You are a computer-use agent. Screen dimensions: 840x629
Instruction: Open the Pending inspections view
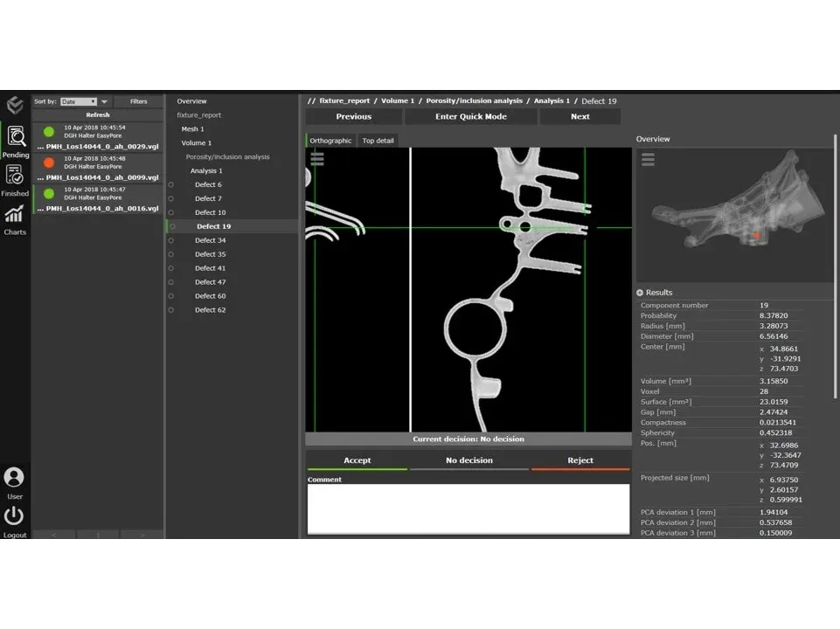pyautogui.click(x=16, y=138)
